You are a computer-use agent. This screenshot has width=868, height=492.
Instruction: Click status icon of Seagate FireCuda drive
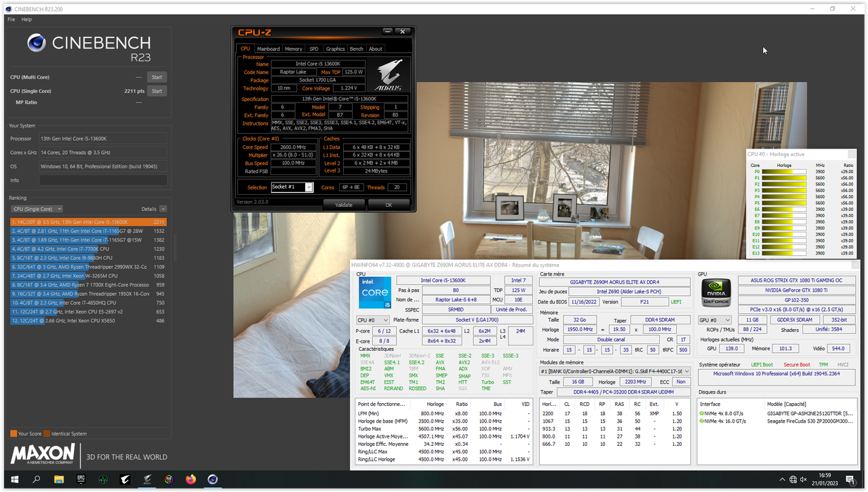(x=702, y=421)
